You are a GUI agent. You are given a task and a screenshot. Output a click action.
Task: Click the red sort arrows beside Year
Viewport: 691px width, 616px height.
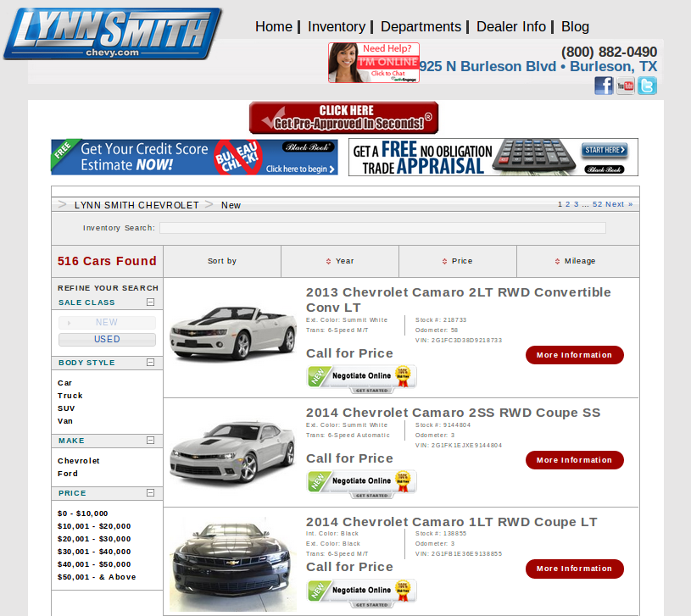(x=328, y=261)
